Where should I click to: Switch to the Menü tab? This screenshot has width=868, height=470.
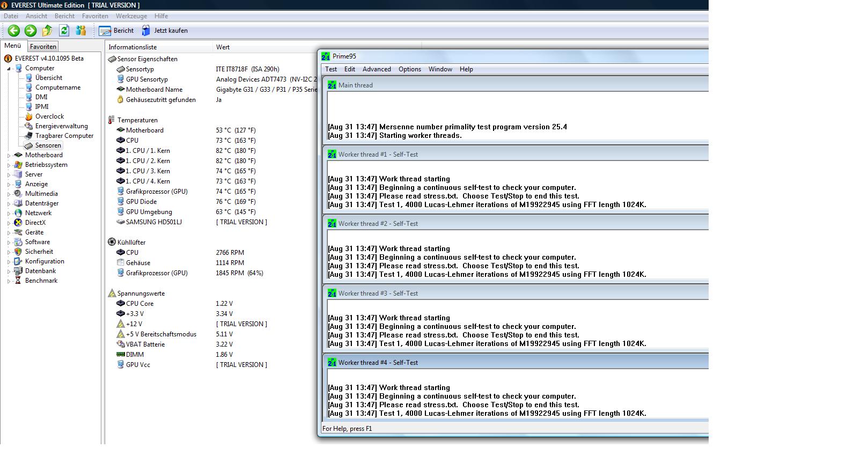pyautogui.click(x=12, y=46)
